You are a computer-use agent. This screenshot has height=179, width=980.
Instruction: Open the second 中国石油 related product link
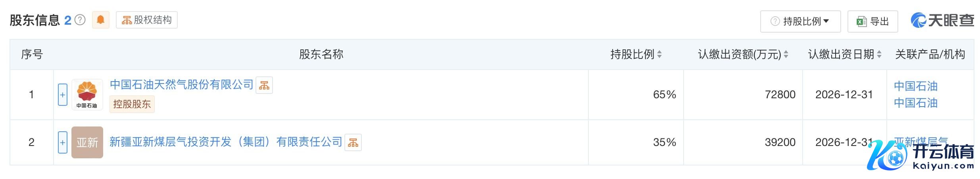(916, 103)
